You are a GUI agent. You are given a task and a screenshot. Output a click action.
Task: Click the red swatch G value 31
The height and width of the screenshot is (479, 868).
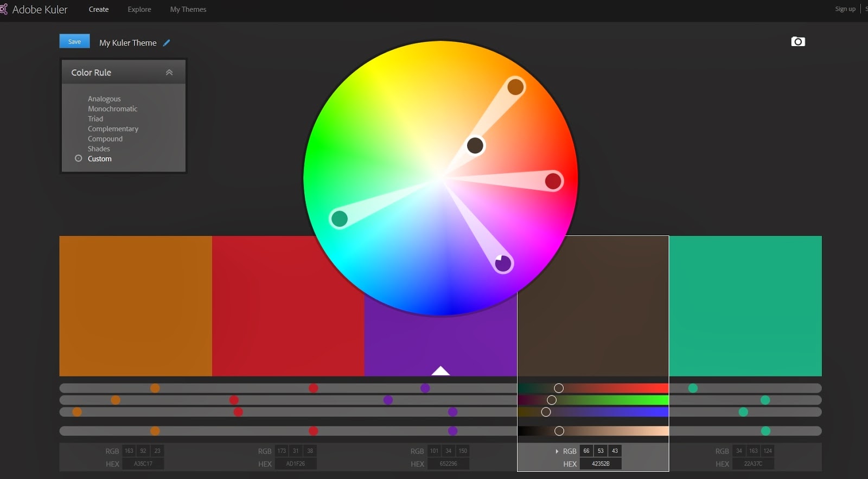click(296, 451)
